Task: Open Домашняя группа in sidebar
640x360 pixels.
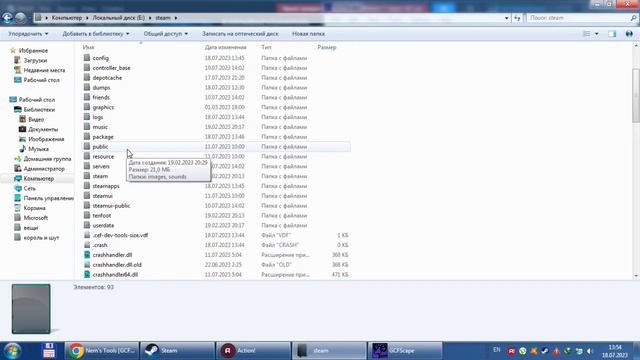Action: tap(47, 159)
